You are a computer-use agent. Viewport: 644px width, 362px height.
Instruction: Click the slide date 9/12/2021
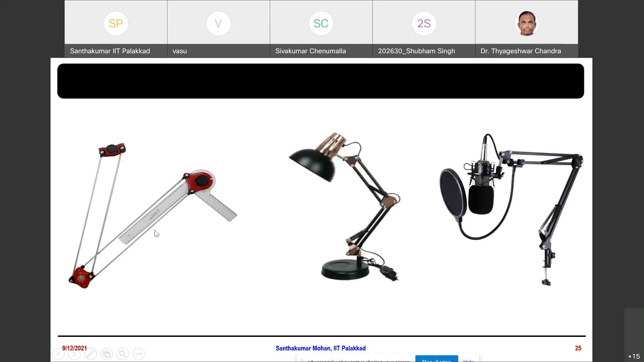[x=74, y=348]
